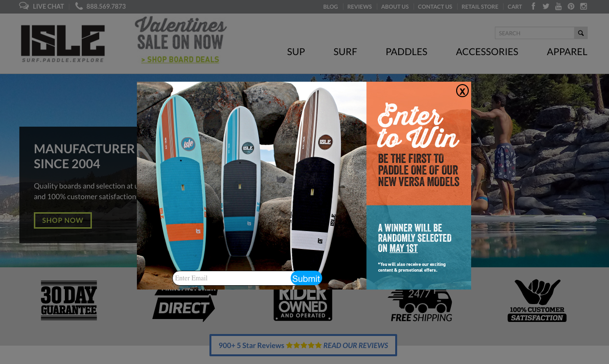Click the Shop Board Deals link
The image size is (609, 364).
pos(180,59)
